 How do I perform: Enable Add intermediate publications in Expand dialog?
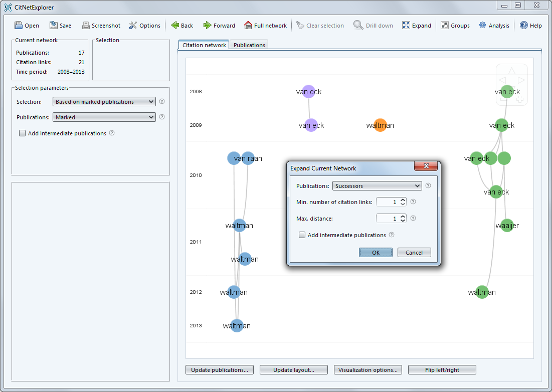(x=302, y=235)
